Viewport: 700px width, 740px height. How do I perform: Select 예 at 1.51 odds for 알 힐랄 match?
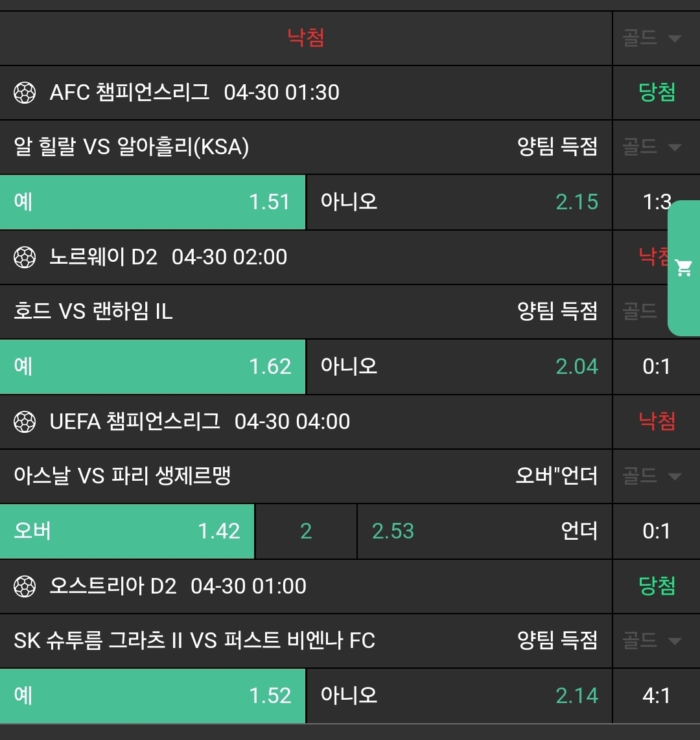[x=152, y=202]
